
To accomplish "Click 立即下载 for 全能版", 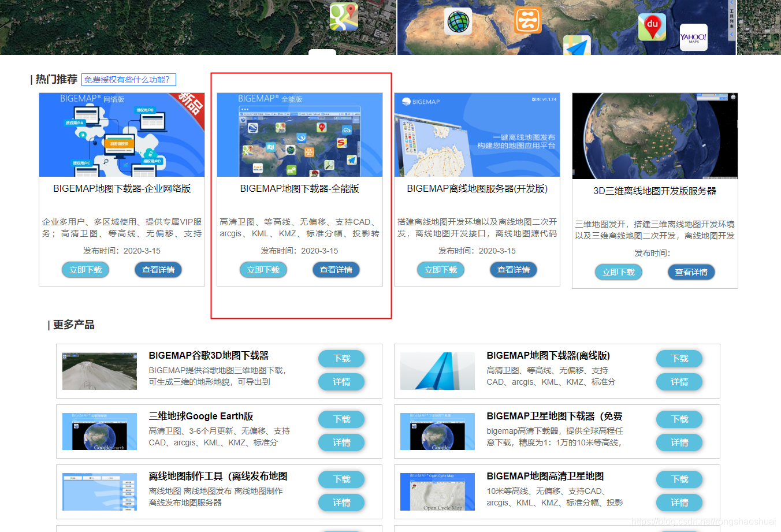I will 263,270.
